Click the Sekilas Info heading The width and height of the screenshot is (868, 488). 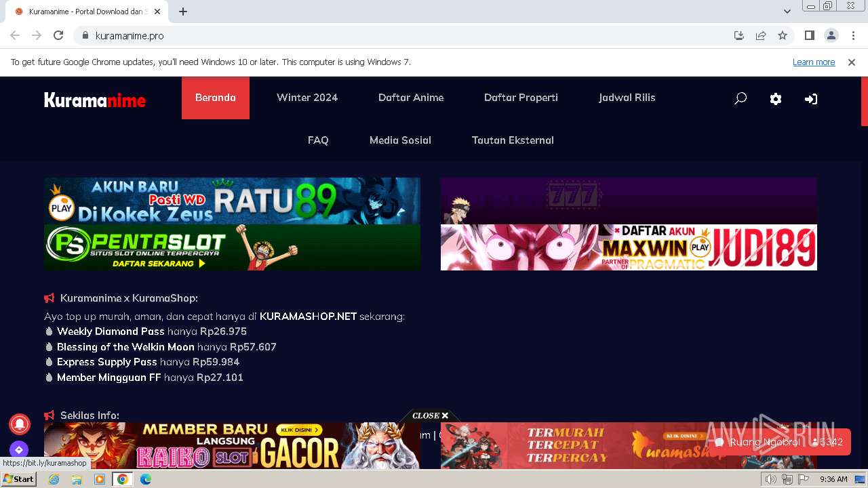(x=90, y=415)
